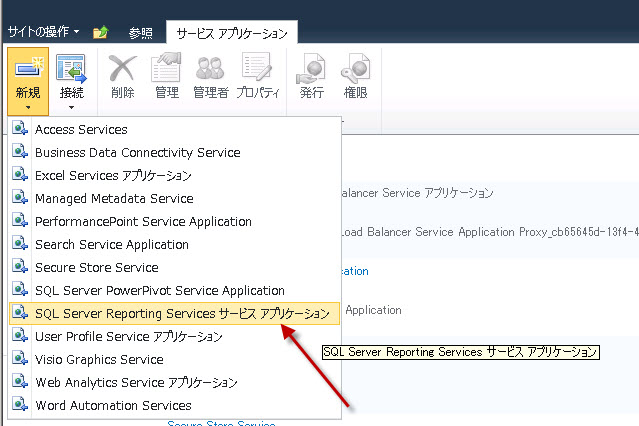Click icon beside Word Automation Services

coord(20,404)
